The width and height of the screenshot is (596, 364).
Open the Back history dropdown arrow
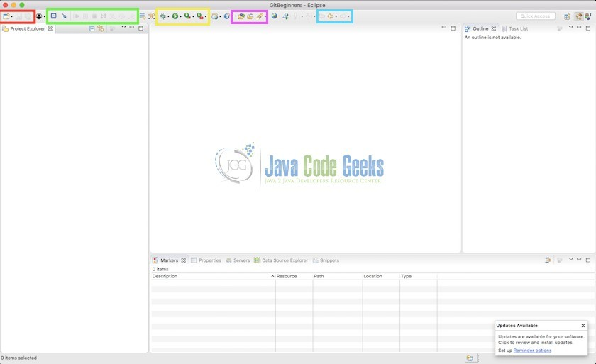(336, 16)
